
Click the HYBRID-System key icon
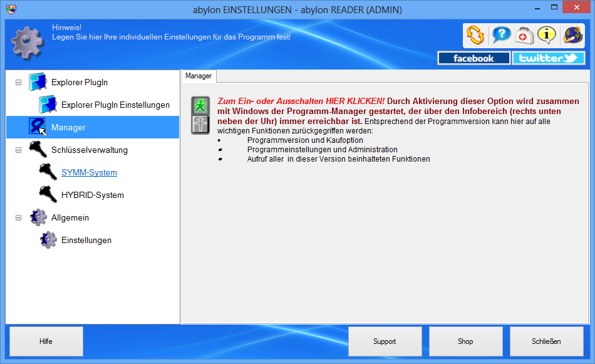pos(48,194)
